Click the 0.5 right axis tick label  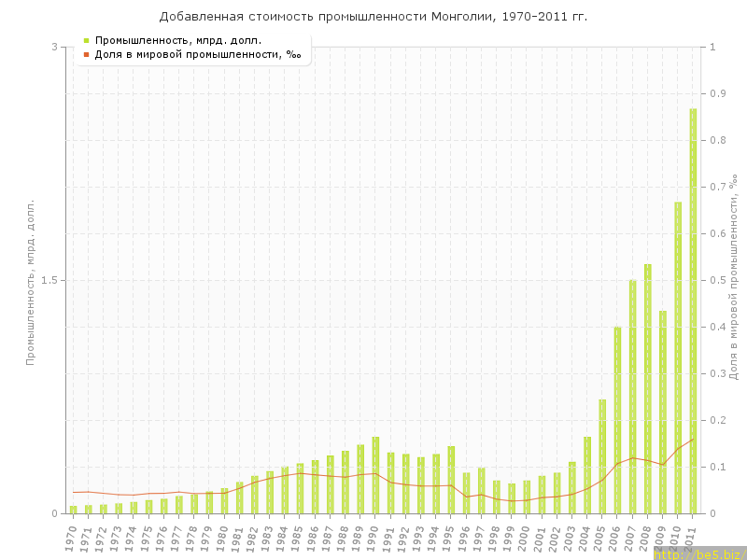tap(719, 281)
